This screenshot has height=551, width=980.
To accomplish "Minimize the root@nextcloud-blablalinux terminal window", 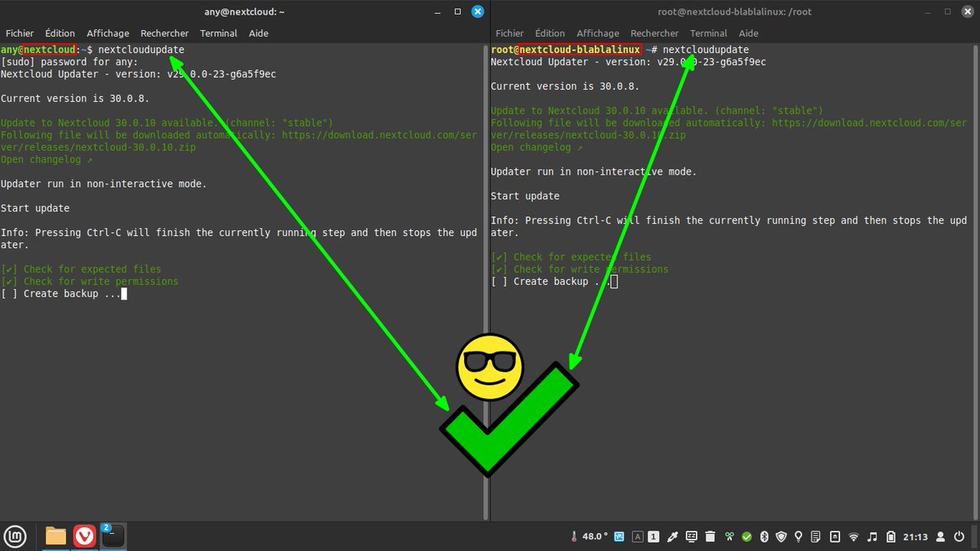I will (929, 11).
